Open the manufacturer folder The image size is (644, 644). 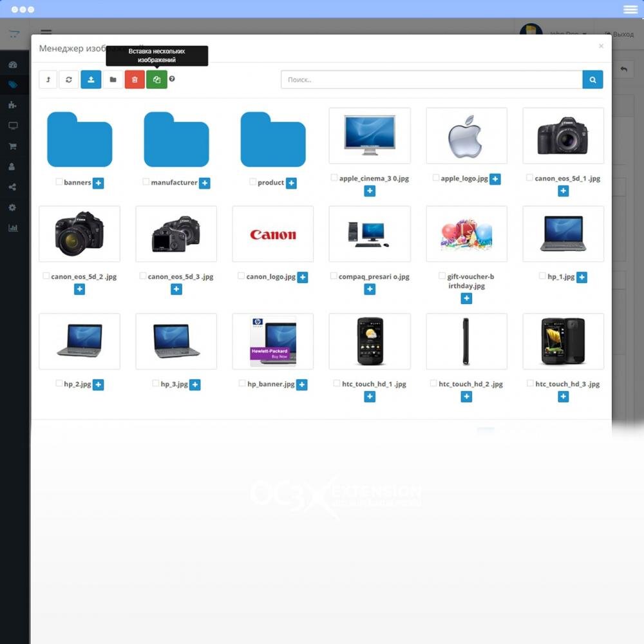coord(176,140)
